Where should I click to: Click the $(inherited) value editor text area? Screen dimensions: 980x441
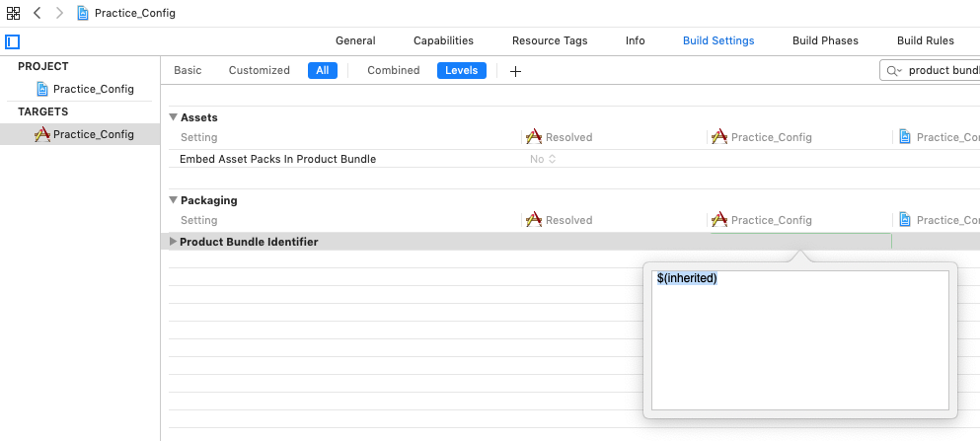pos(800,340)
